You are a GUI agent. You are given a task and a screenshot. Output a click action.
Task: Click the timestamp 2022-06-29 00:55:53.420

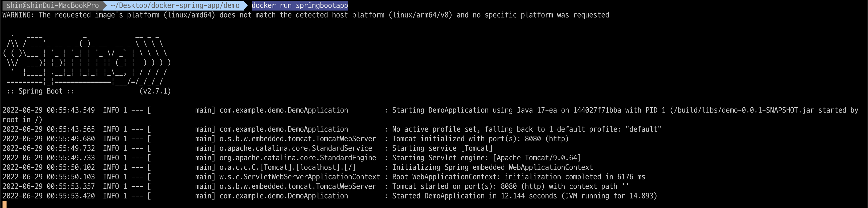48,196
